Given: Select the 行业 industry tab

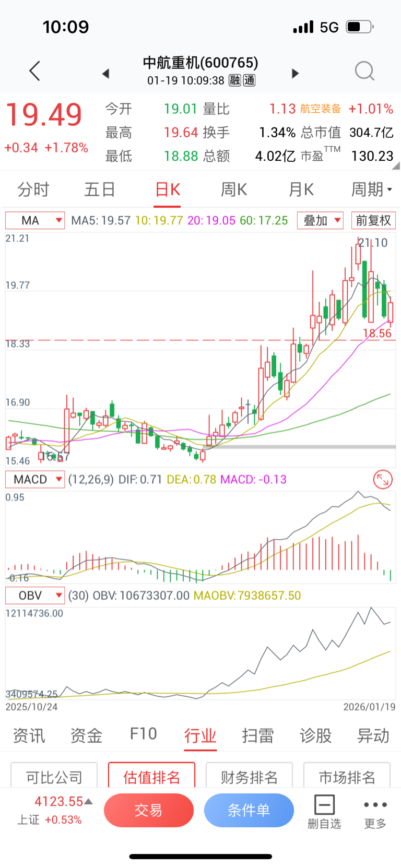Looking at the screenshot, I should [x=200, y=735].
